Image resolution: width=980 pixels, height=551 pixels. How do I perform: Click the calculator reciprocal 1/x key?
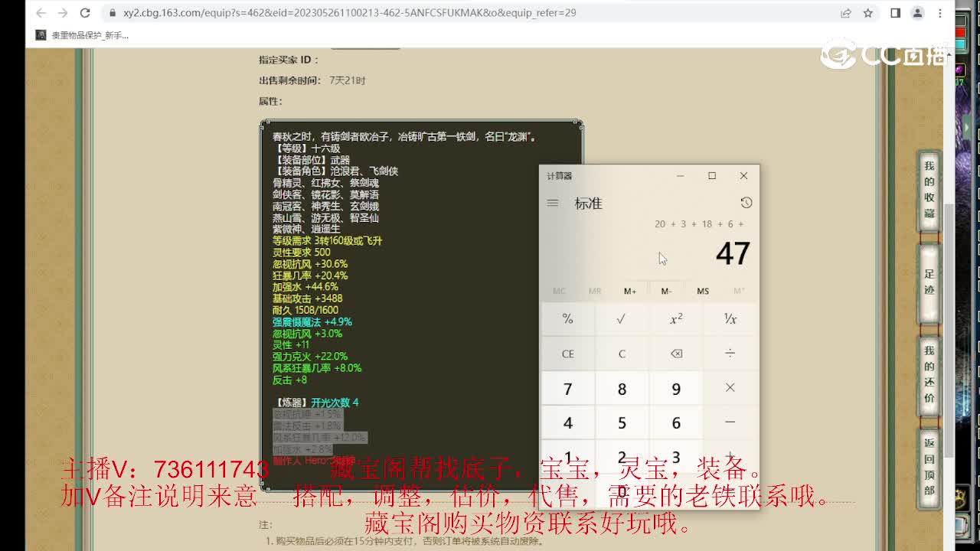tap(730, 319)
